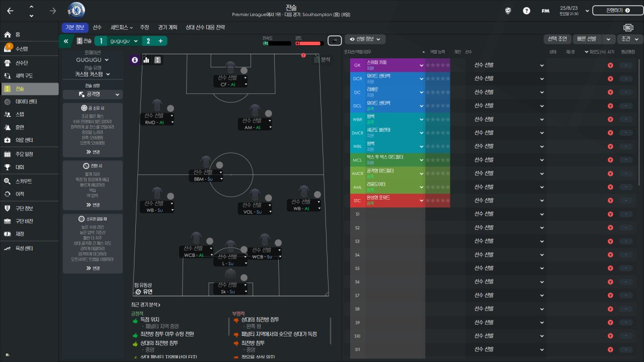644x362 pixels.
Task: Toggle the 선발 정보 view selector
Action: point(365,39)
